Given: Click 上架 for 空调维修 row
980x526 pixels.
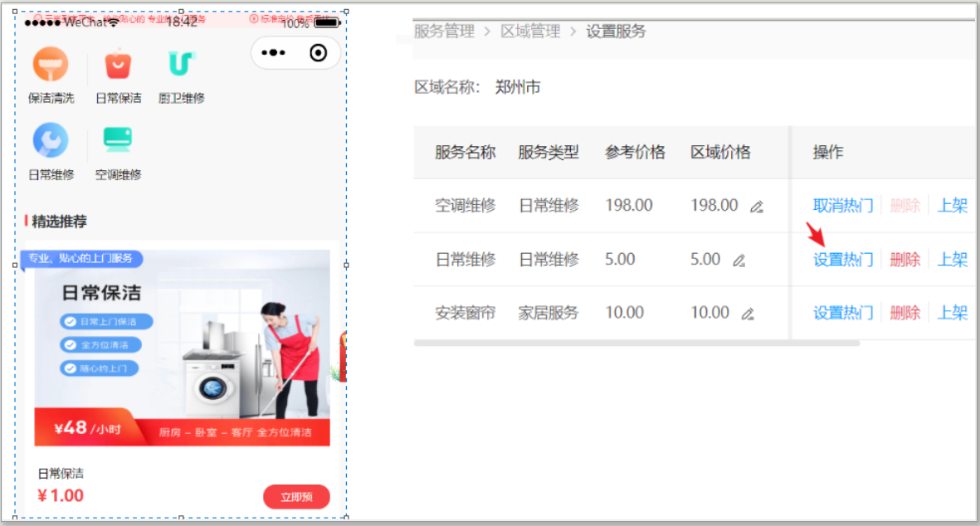Looking at the screenshot, I should click(x=953, y=205).
